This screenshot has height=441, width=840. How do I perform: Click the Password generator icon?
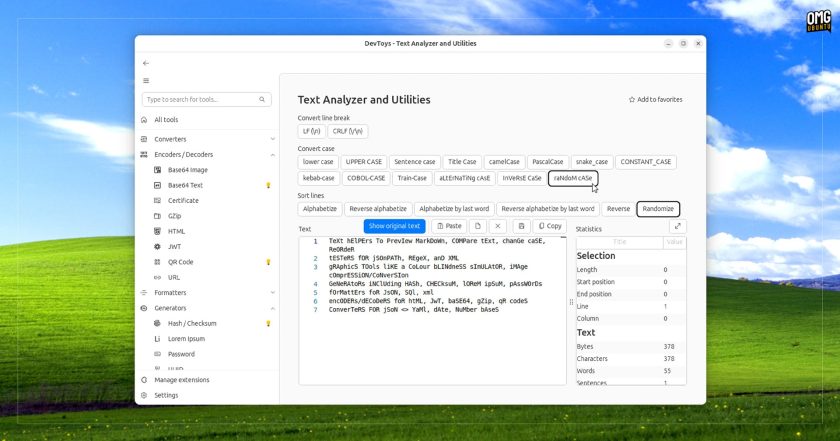click(158, 354)
